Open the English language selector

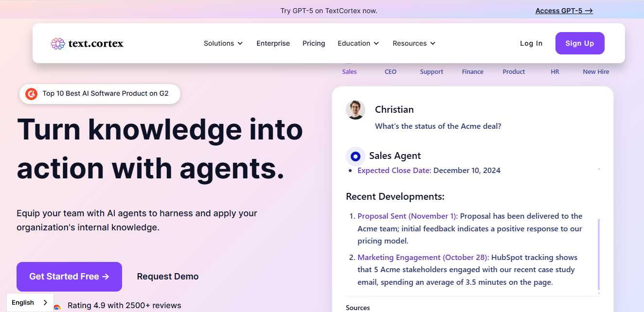(x=30, y=302)
